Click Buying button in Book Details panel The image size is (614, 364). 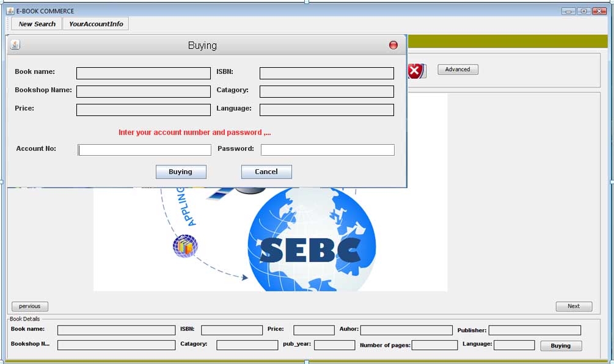coord(561,346)
